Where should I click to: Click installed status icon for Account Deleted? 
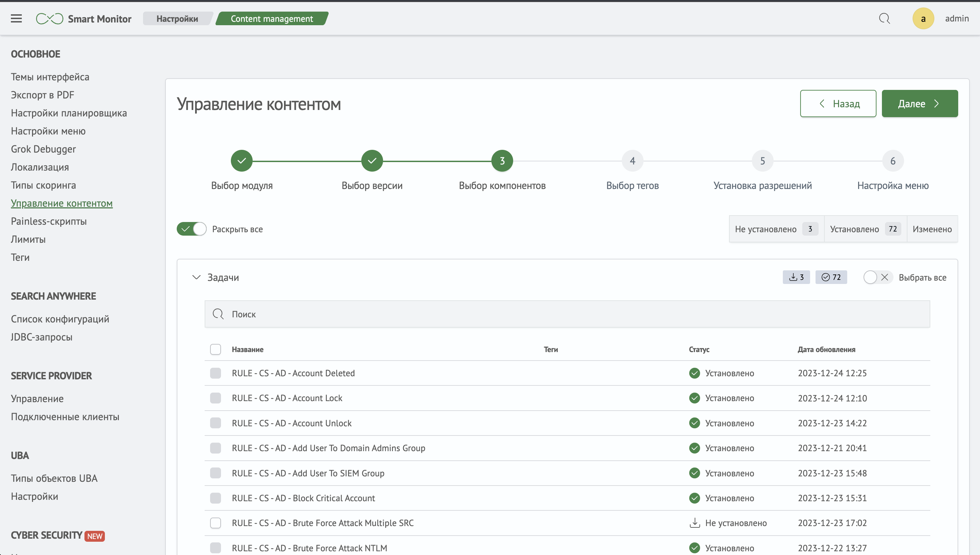(695, 373)
